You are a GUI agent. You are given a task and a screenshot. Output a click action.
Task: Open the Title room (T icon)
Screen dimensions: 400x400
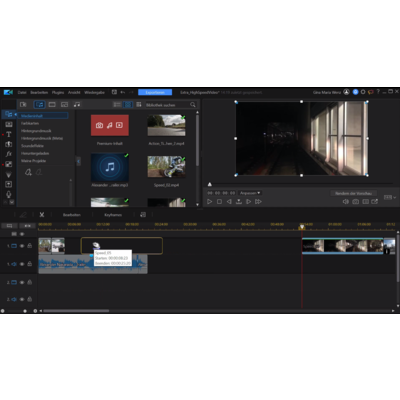[9, 134]
